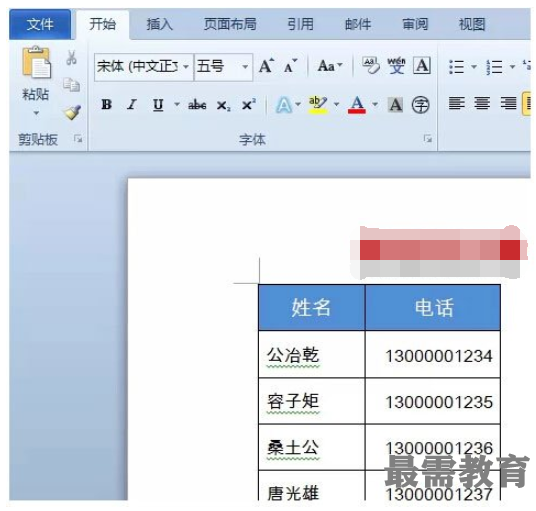Switch to the 邮件 tab
Image resolution: width=536 pixels, height=511 pixels.
[358, 24]
